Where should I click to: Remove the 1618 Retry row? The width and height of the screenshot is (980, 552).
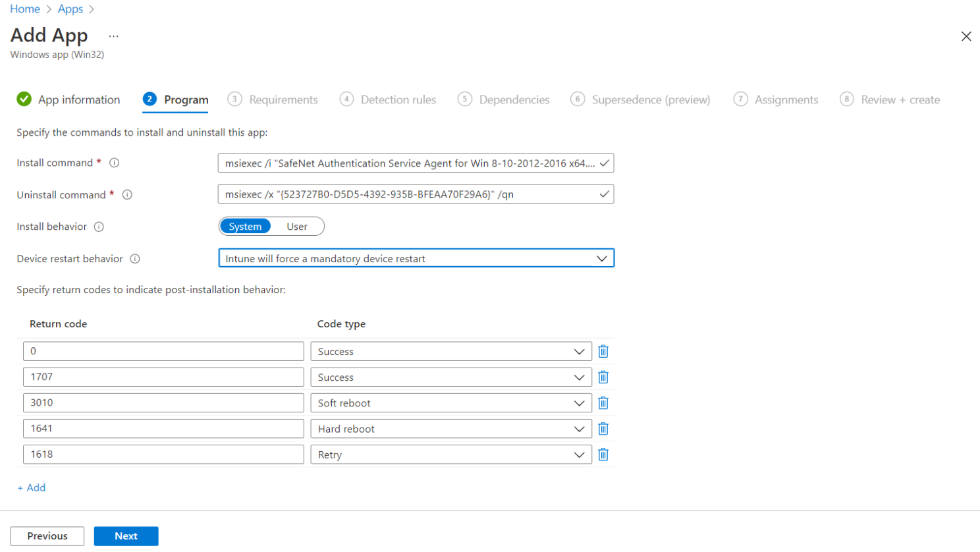[x=603, y=455]
